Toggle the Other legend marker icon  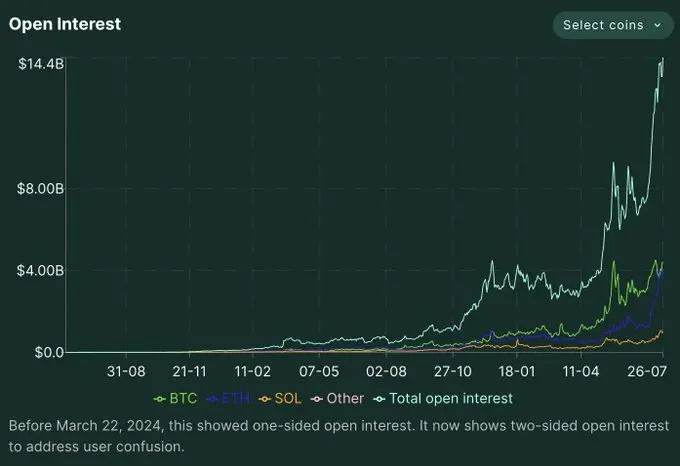pyautogui.click(x=317, y=399)
